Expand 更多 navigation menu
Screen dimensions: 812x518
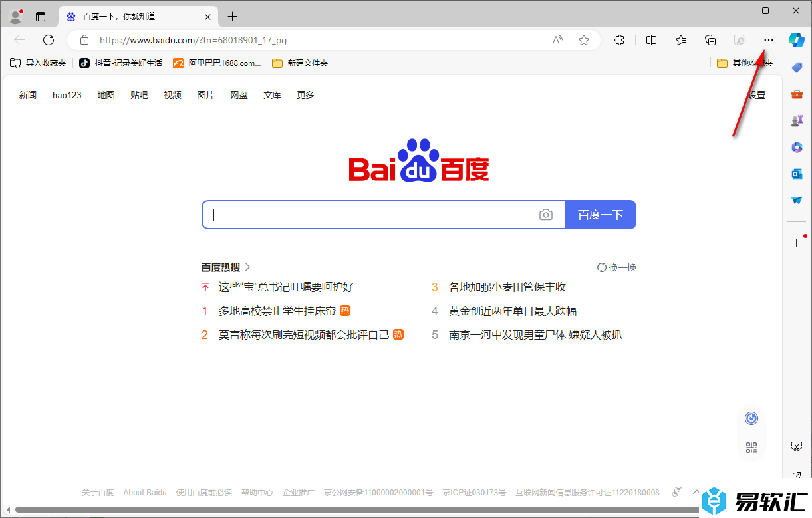click(x=305, y=95)
